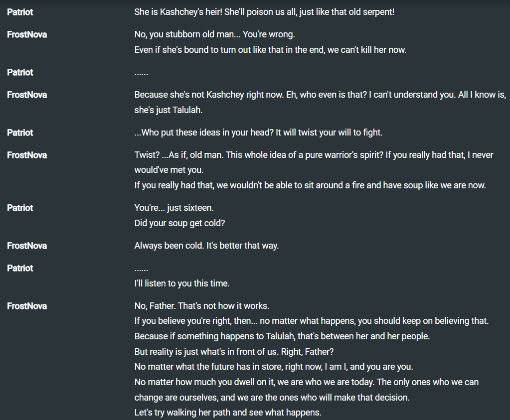Click the 'Twist? ...As if, old man.' line
Image resolution: width=510 pixels, height=420 pixels.
click(314, 155)
